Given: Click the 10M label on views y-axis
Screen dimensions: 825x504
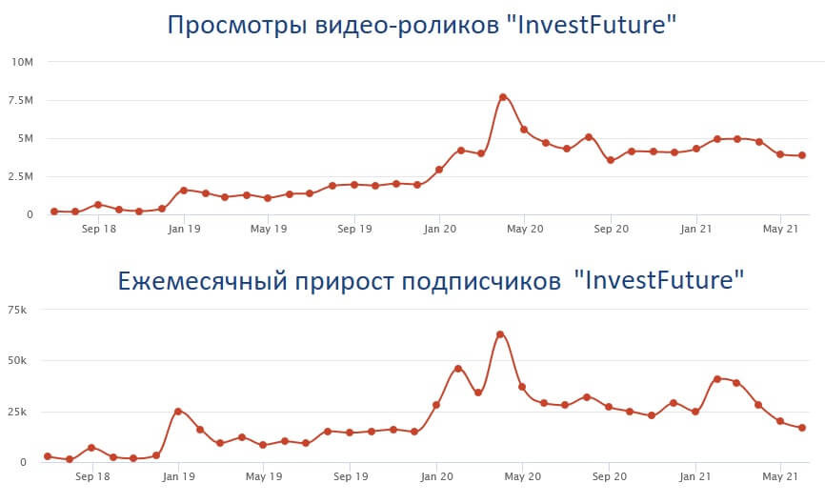Looking at the screenshot, I should [22, 62].
